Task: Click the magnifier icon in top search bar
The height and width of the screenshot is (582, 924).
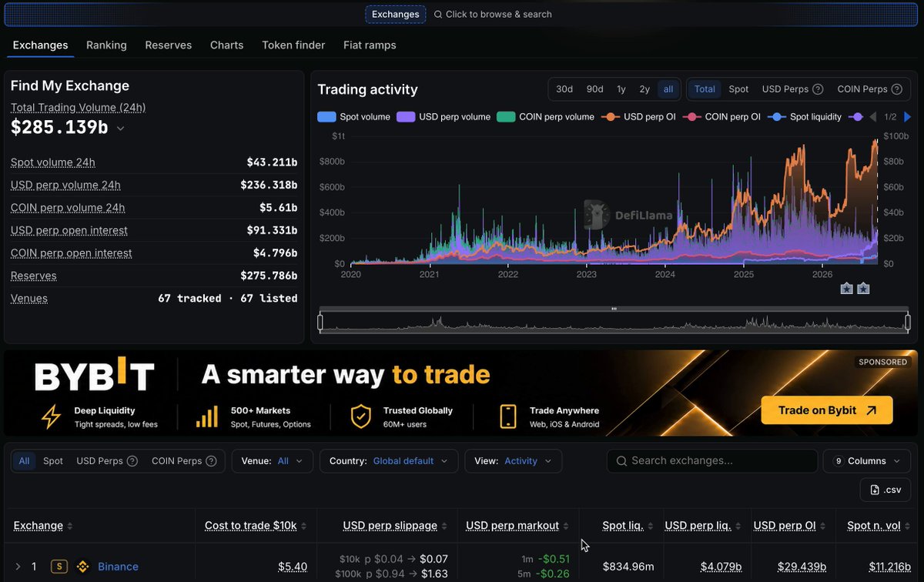Action: pyautogui.click(x=438, y=14)
